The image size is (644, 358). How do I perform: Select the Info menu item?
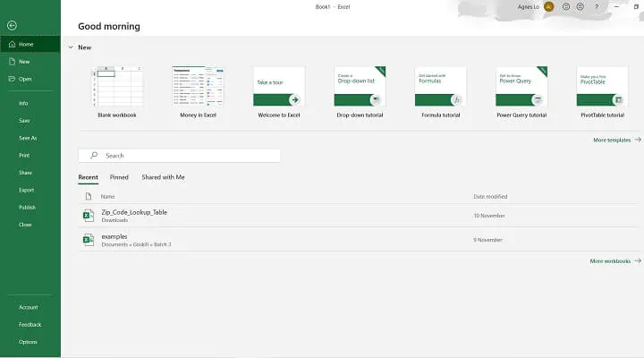[x=23, y=103]
